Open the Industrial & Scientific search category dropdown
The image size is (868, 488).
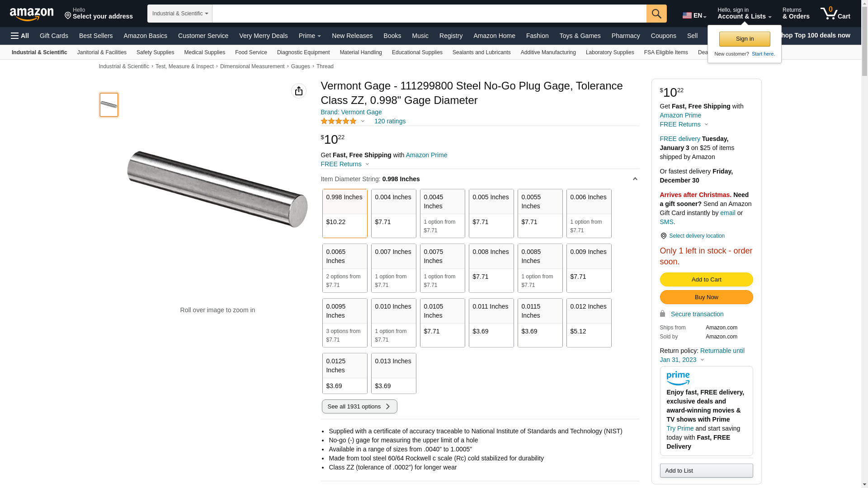180,14
